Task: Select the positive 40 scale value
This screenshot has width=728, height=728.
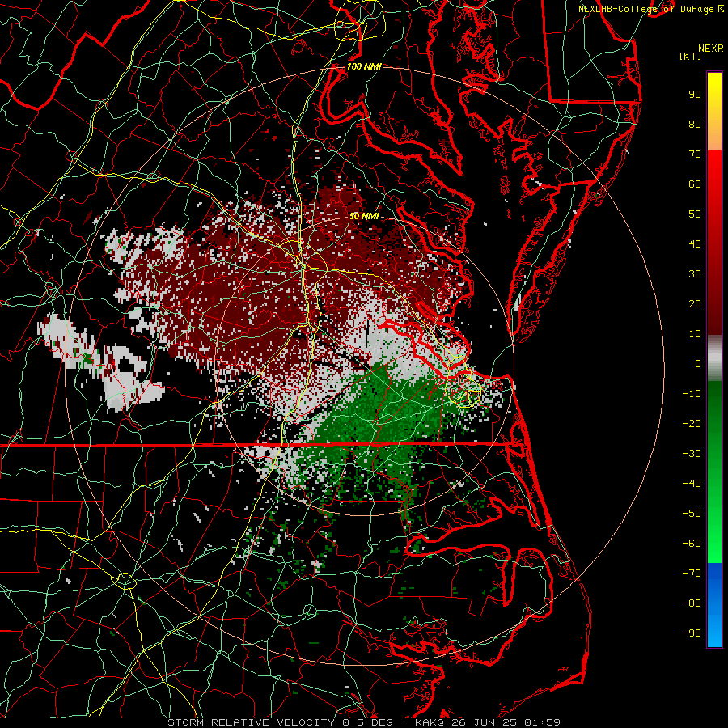Action: (x=695, y=243)
